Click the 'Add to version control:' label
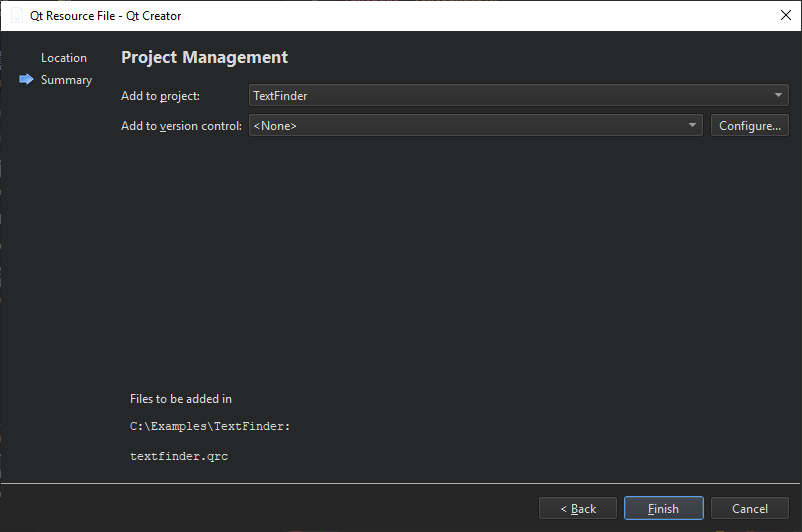 point(181,126)
